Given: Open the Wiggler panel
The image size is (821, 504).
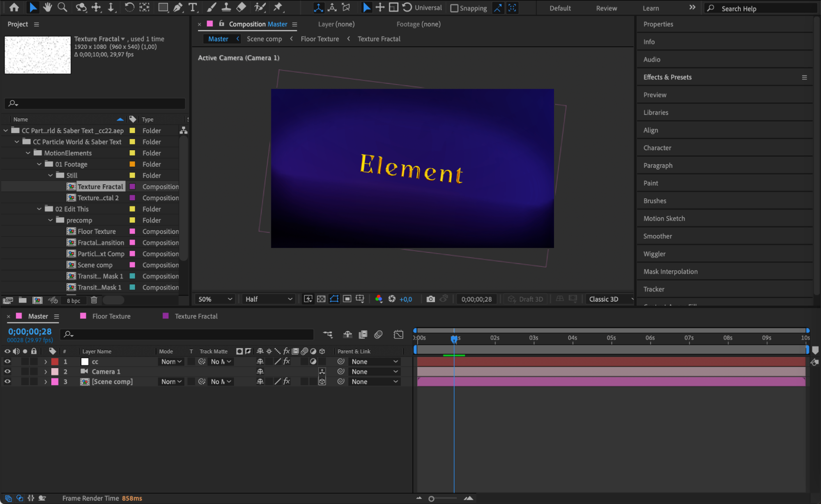Looking at the screenshot, I should coord(654,254).
